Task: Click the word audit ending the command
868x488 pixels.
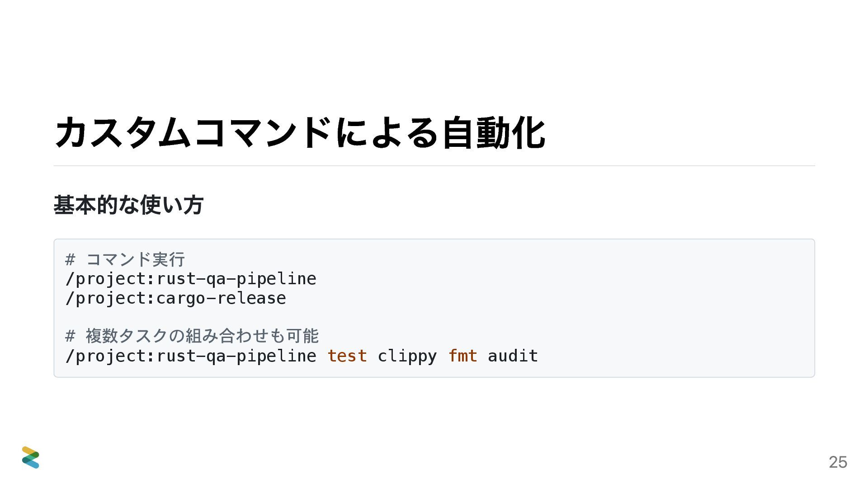Action: pyautogui.click(x=513, y=356)
